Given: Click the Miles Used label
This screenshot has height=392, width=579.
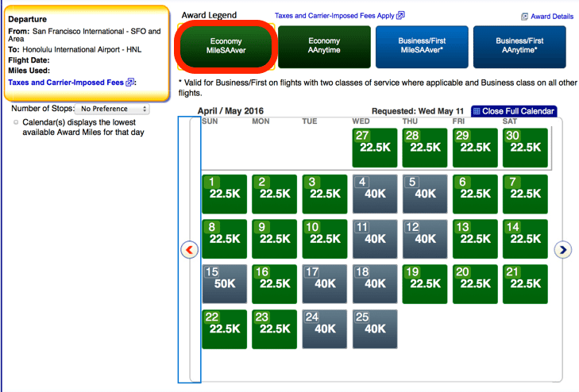Looking at the screenshot, I should [29, 71].
